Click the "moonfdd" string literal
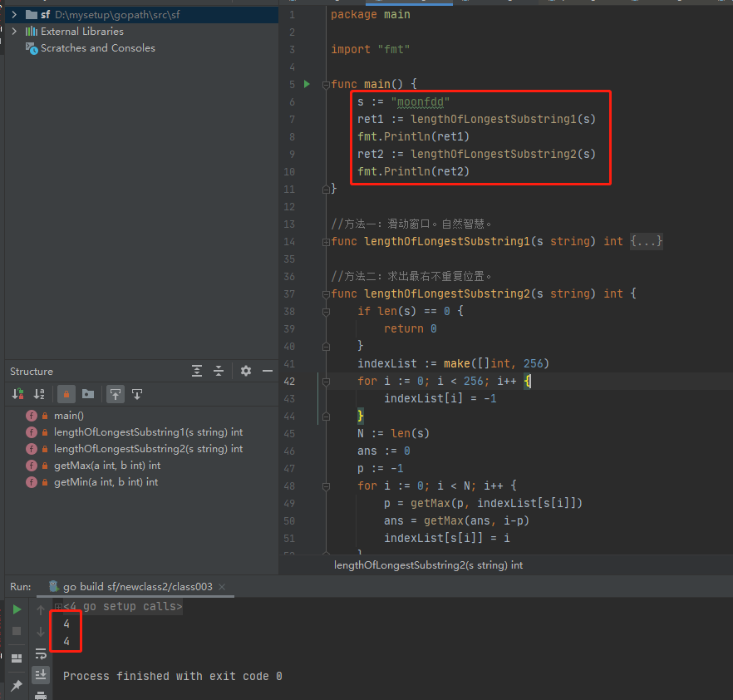This screenshot has height=700, width=733. click(421, 102)
